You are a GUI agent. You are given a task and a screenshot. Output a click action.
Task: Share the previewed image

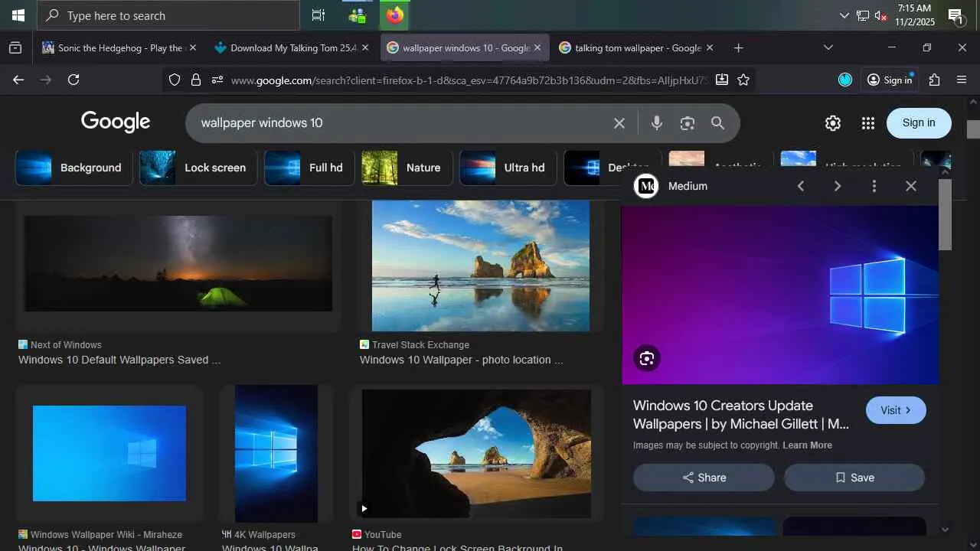(x=704, y=478)
